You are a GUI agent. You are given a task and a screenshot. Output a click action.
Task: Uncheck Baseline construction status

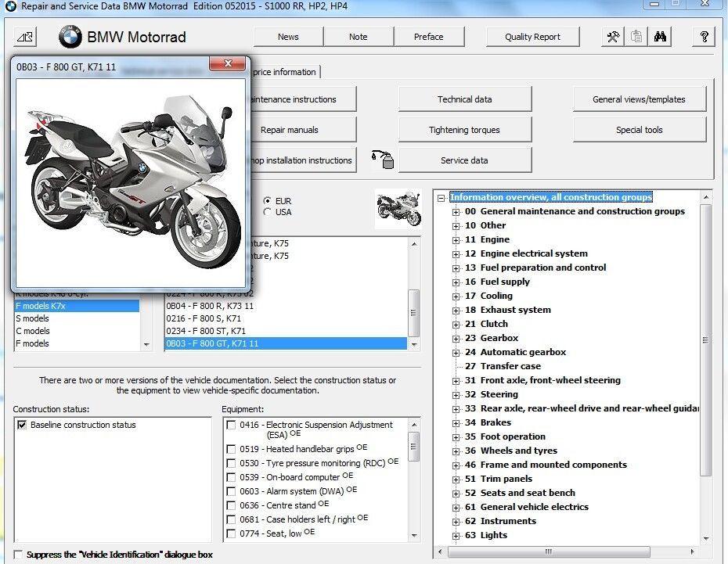[x=22, y=425]
